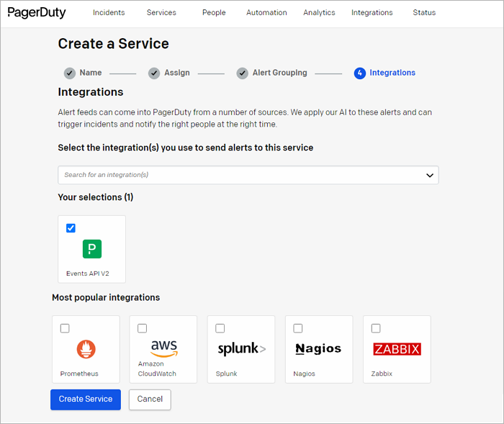The width and height of the screenshot is (504, 424).
Task: Check the Prometheus integration checkbox
Action: point(65,328)
